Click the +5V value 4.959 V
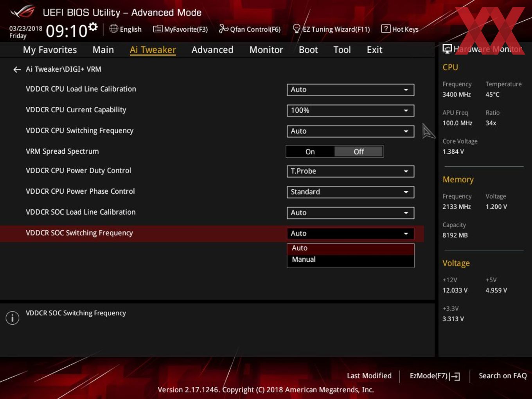Screen dimensions: 532x399 496,290
